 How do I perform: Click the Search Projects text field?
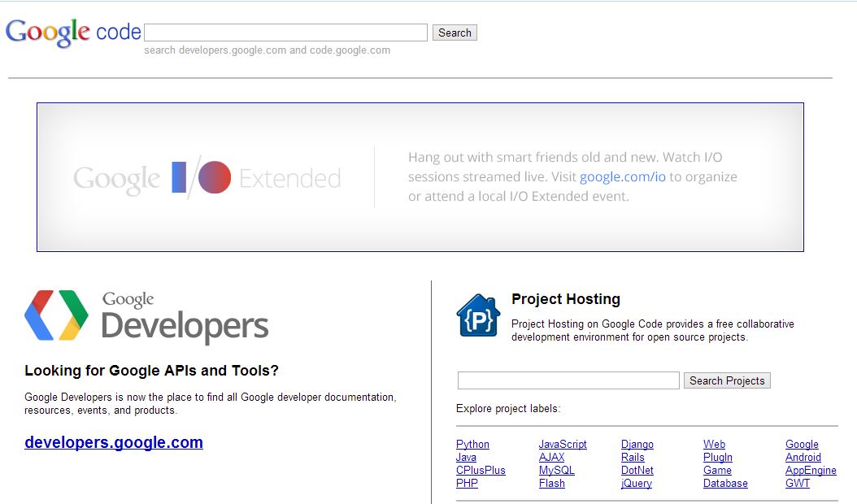[x=567, y=380]
